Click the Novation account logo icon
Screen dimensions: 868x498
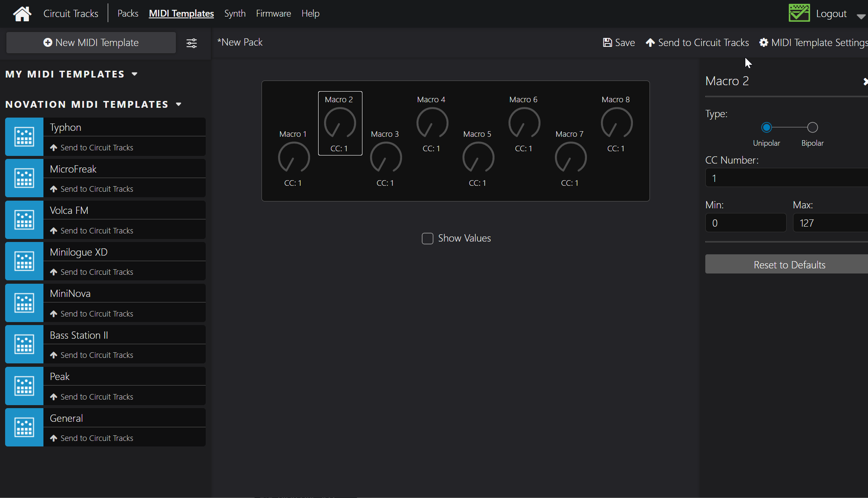pos(799,13)
